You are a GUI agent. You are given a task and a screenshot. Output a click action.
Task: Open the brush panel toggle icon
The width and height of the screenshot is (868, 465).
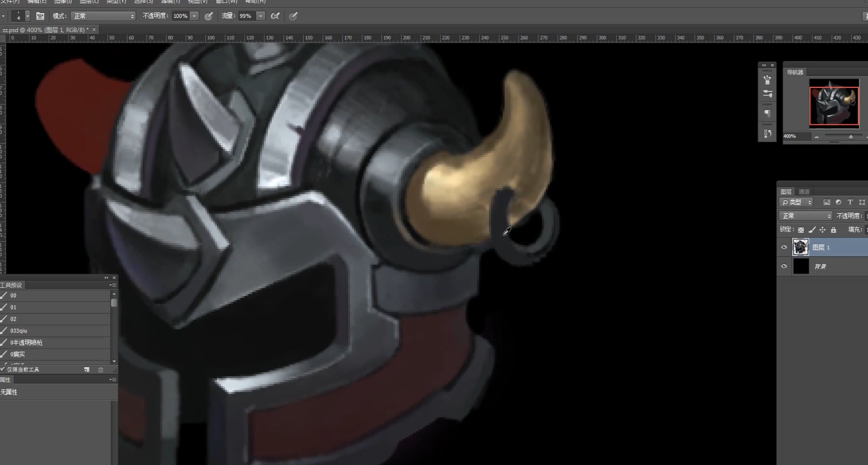tap(40, 16)
